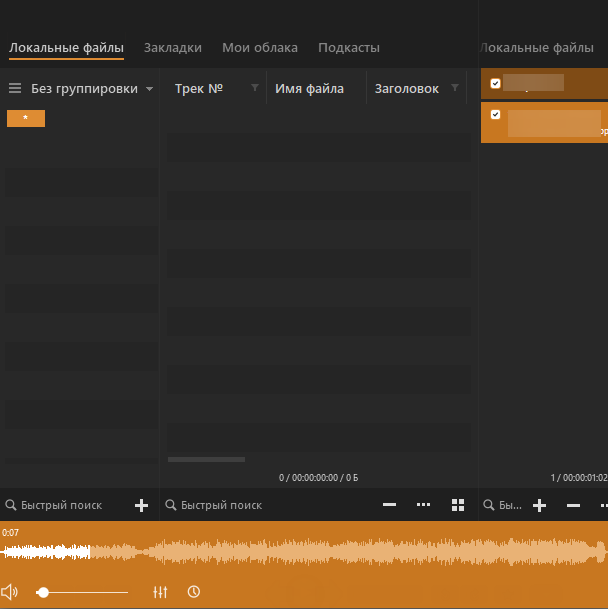The image size is (608, 609).
Task: Click the search magnifier in groups panel
Action: [11, 505]
